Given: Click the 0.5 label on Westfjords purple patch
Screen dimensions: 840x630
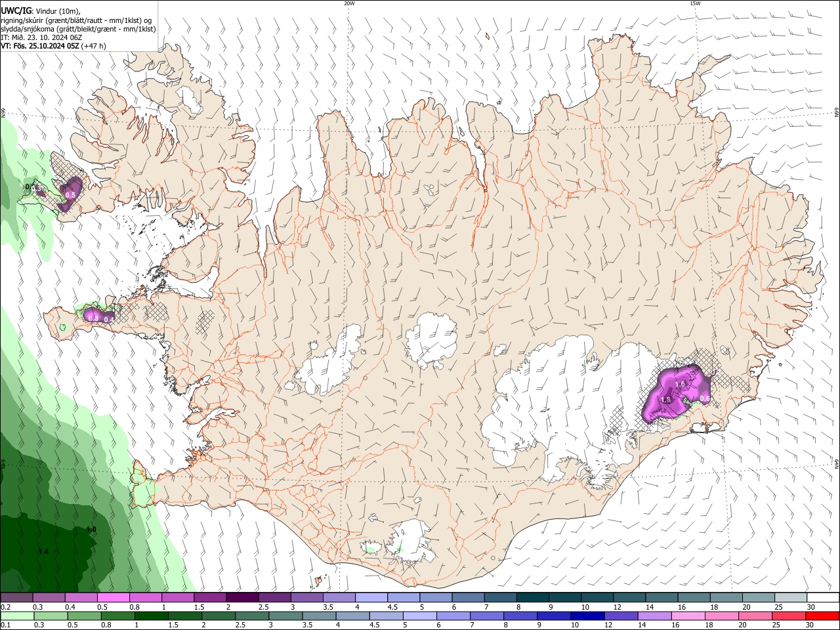Looking at the screenshot, I should pos(70,196).
